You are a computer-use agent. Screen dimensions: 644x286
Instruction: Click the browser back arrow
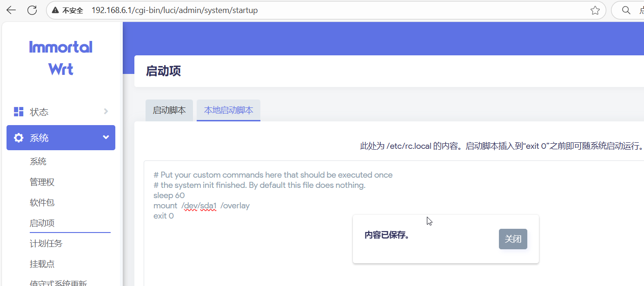click(x=11, y=10)
